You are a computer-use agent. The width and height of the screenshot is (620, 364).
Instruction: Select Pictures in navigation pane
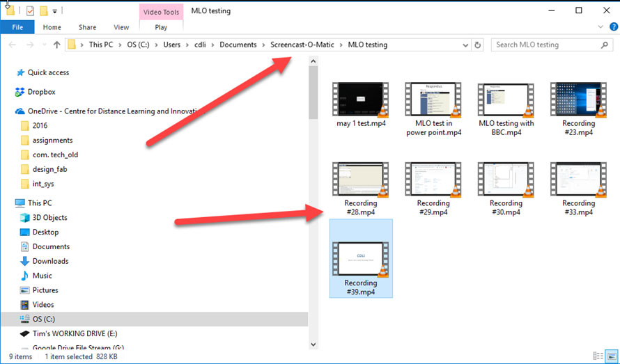tap(39, 290)
